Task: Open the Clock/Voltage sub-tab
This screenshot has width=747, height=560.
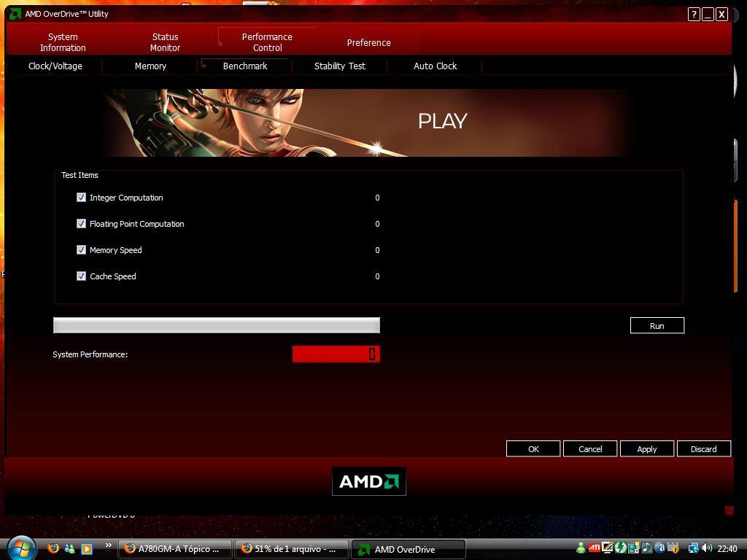Action: pyautogui.click(x=55, y=66)
